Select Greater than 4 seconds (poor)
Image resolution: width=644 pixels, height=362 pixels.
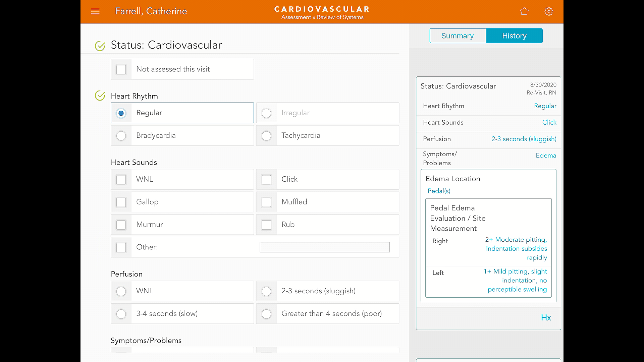[266, 314]
